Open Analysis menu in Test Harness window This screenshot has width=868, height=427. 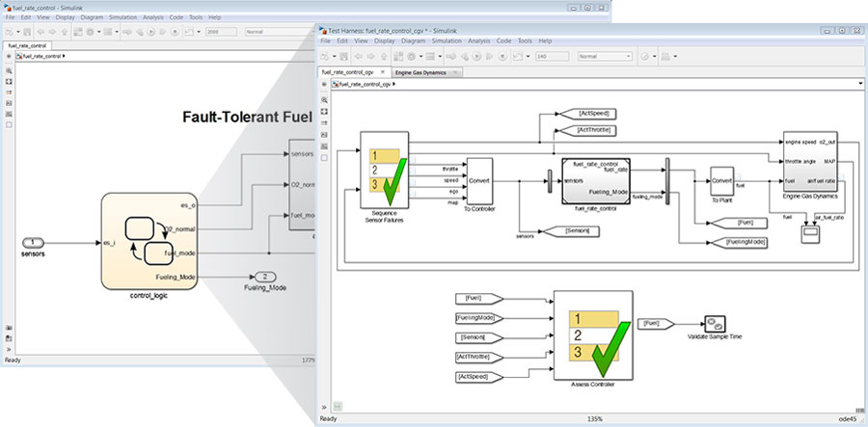pyautogui.click(x=478, y=40)
